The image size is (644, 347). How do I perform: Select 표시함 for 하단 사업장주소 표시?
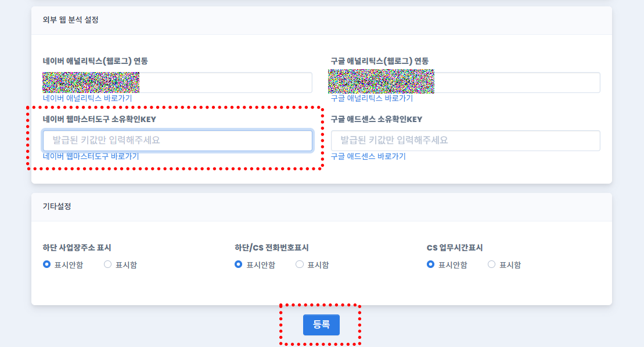tap(108, 264)
